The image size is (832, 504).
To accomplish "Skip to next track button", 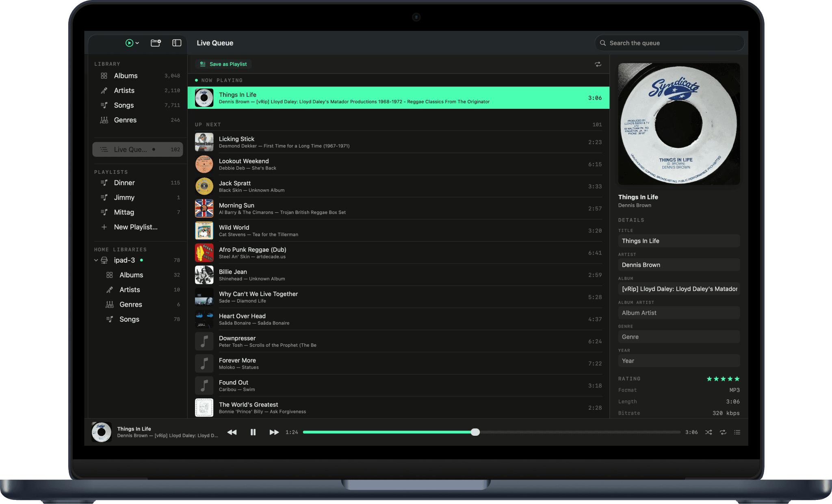I will 274,432.
